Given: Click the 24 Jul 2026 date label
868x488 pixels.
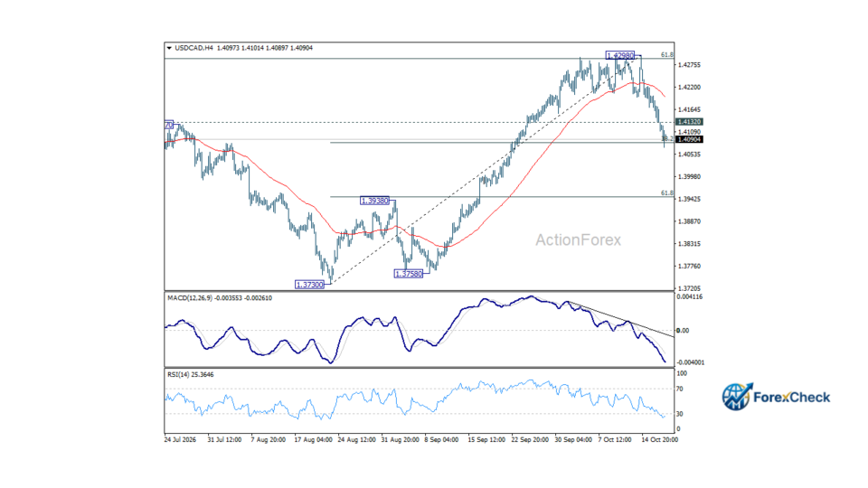Looking at the screenshot, I should pos(180,440).
